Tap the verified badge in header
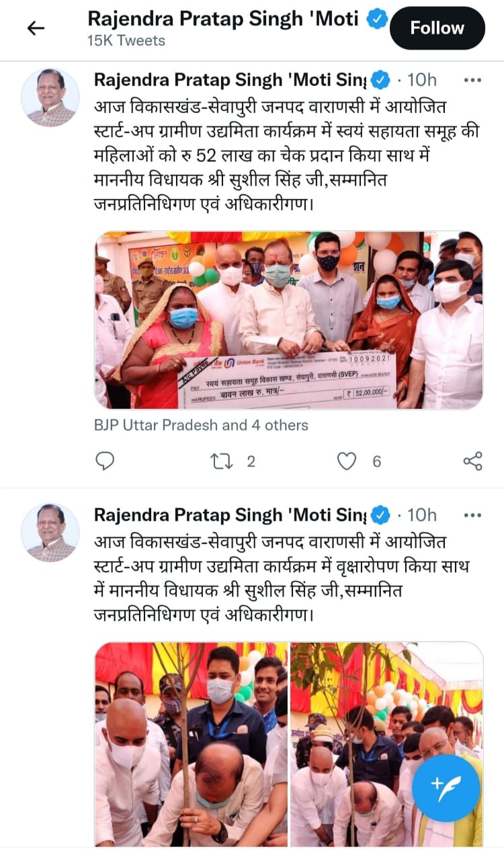The height and width of the screenshot is (861, 504). [377, 20]
